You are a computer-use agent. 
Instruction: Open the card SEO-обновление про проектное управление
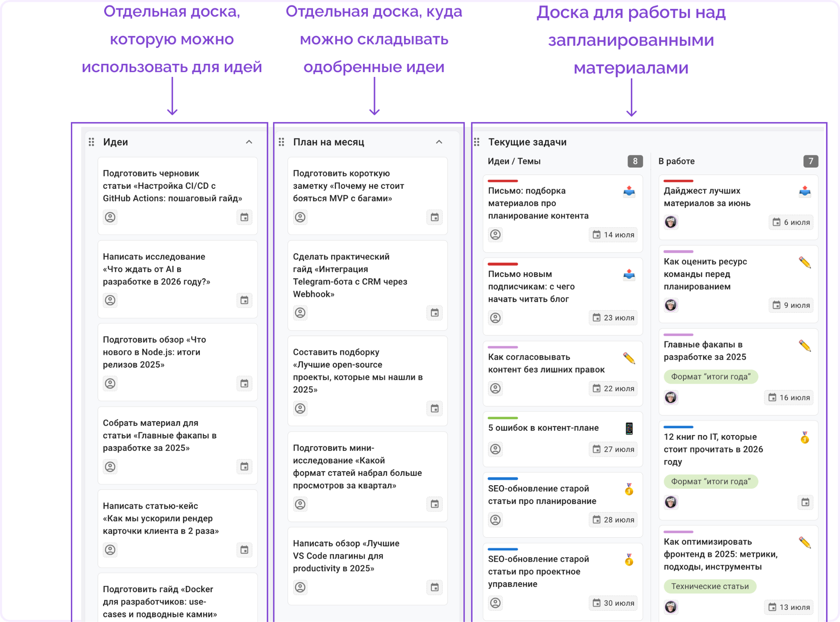(x=563, y=582)
